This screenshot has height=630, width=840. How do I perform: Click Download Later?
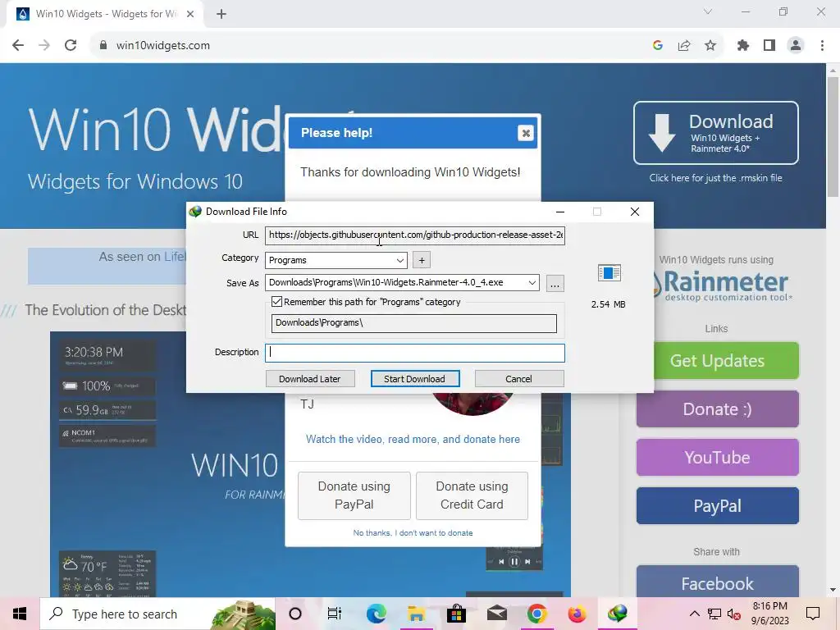[x=309, y=379]
